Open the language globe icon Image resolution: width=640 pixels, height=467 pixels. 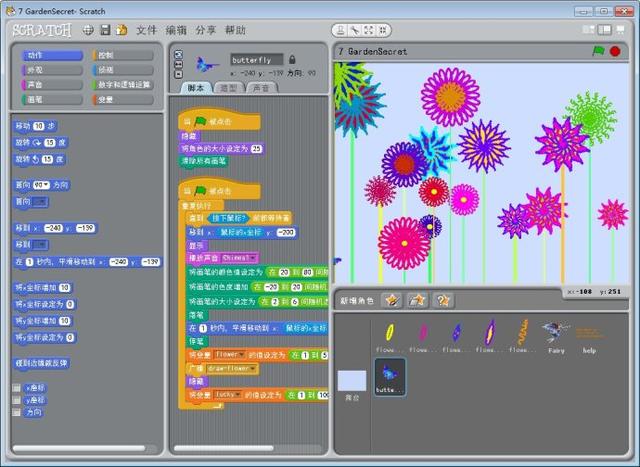[x=88, y=30]
